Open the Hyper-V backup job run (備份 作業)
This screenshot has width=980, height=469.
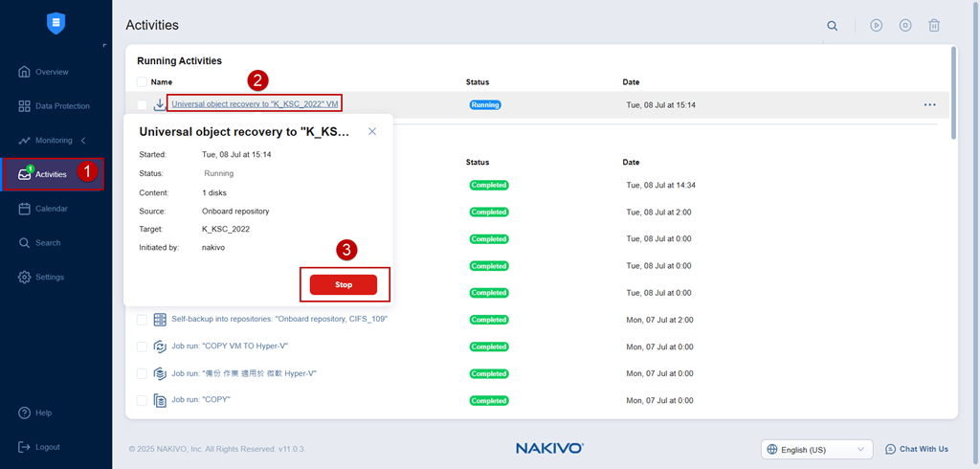pos(244,373)
